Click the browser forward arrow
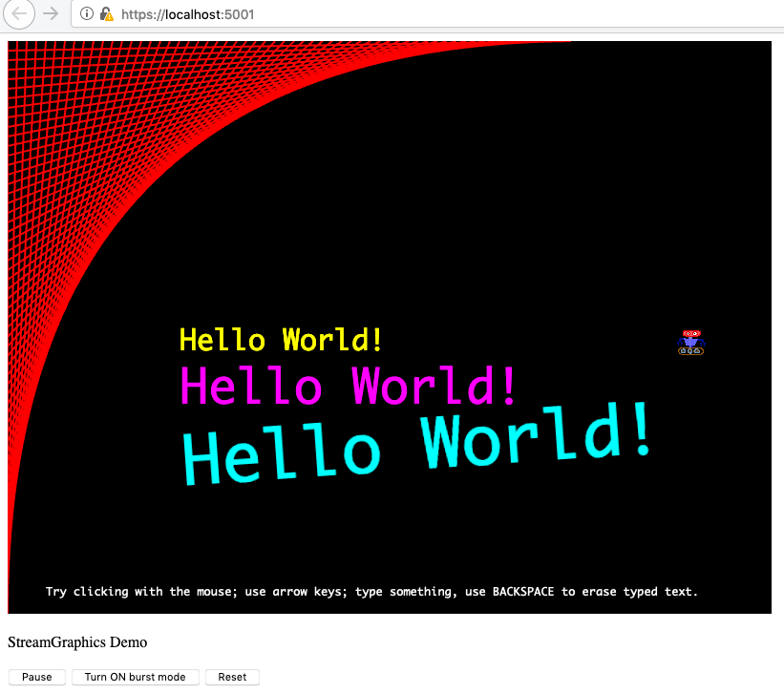 pyautogui.click(x=49, y=14)
